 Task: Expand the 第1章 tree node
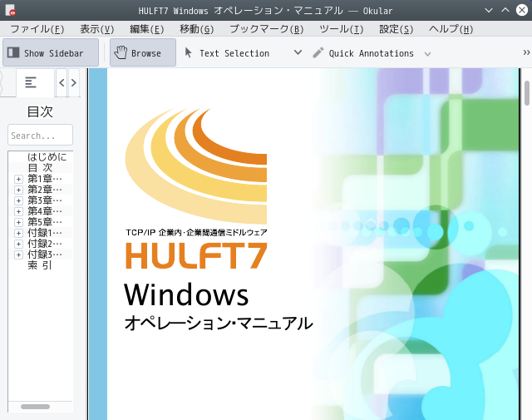coord(18,179)
